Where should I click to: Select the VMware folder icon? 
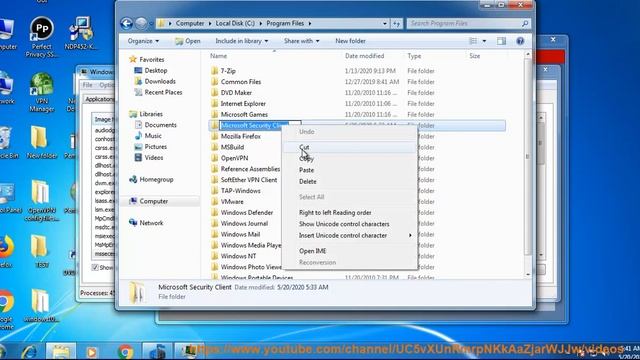[215, 202]
